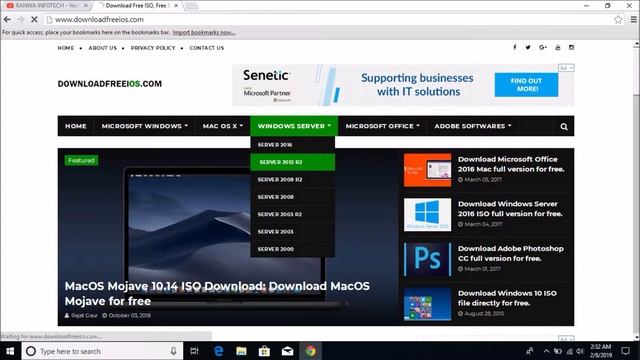The width and height of the screenshot is (640, 360).
Task: Choose Server 2000 menu entry
Action: 293,249
